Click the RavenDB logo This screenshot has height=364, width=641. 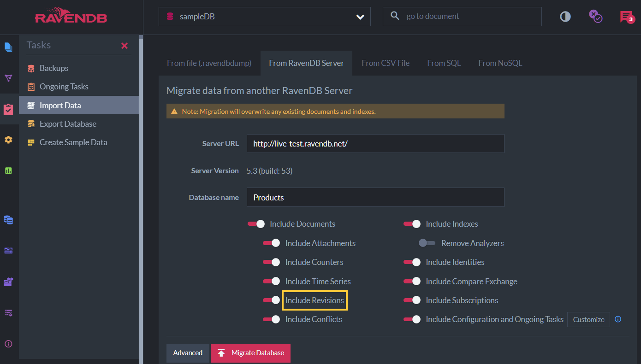tap(71, 16)
